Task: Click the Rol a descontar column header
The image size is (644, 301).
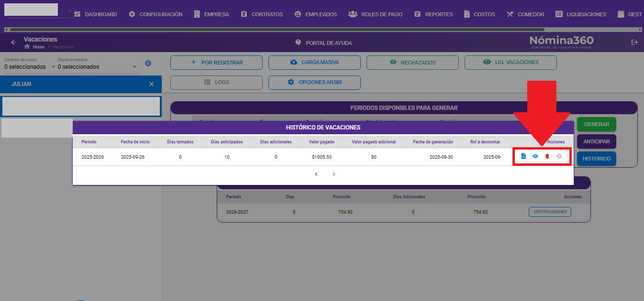Action: (x=485, y=142)
